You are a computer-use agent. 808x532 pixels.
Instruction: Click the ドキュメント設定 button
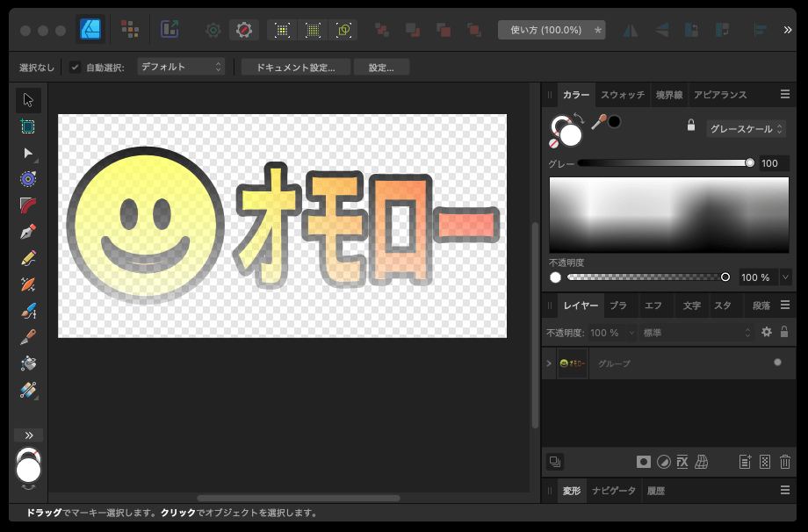click(x=295, y=66)
